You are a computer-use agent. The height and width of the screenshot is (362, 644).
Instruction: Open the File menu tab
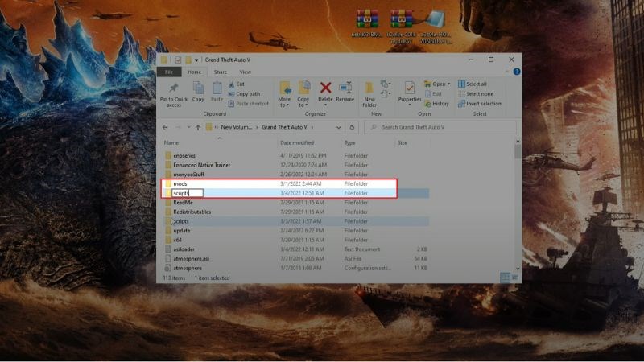click(x=169, y=72)
